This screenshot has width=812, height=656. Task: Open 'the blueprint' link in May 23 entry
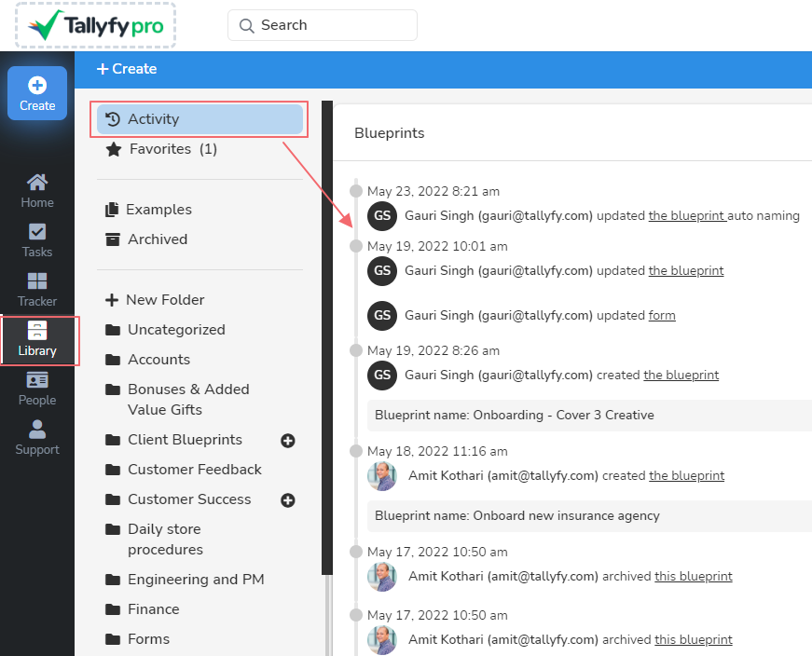point(687,216)
